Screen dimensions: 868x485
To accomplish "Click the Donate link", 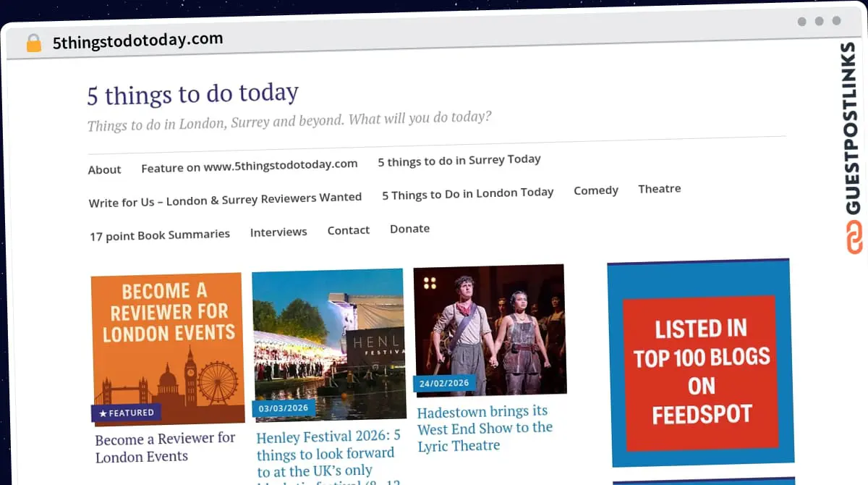I will [409, 228].
